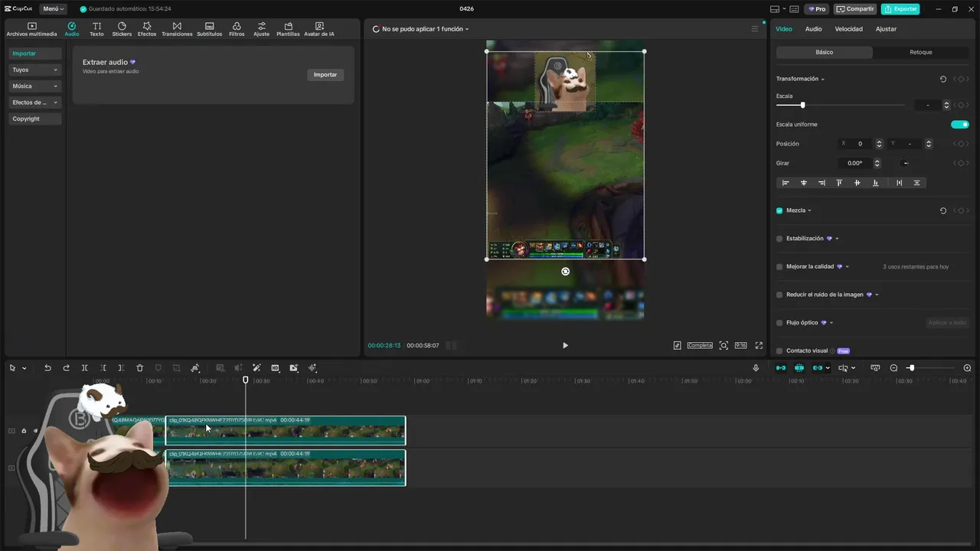
Task: Open the Transiciones tab
Action: 177,29
